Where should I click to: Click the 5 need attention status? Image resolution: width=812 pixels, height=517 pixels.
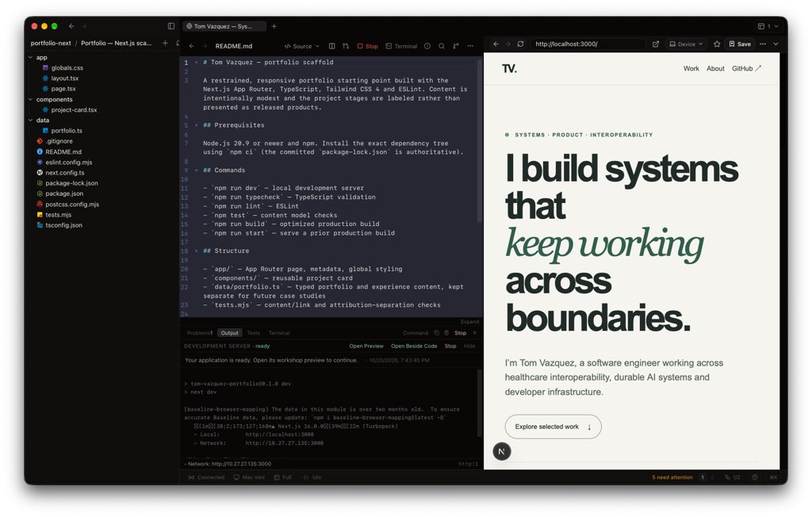672,477
